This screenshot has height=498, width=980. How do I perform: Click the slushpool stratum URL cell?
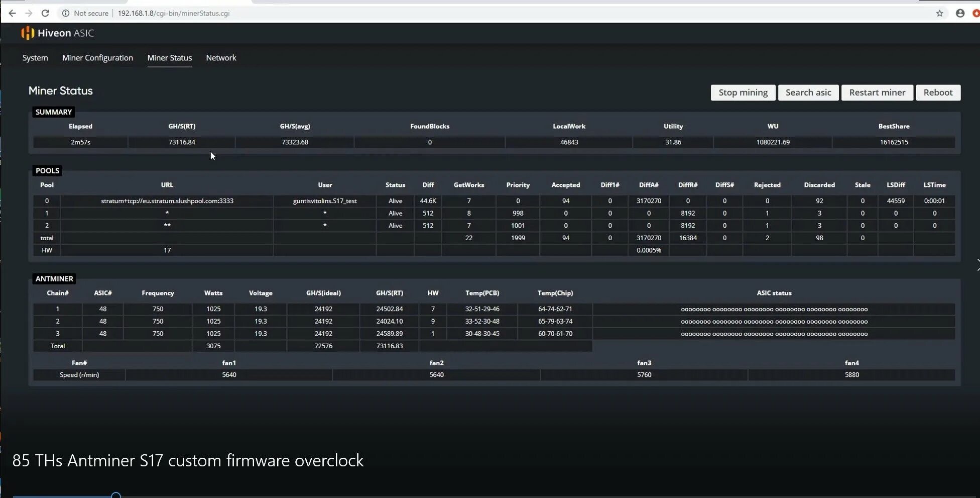[167, 201]
